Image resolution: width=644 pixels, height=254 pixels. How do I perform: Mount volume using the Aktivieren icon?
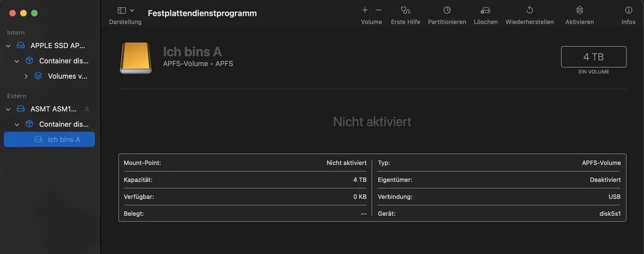click(580, 10)
